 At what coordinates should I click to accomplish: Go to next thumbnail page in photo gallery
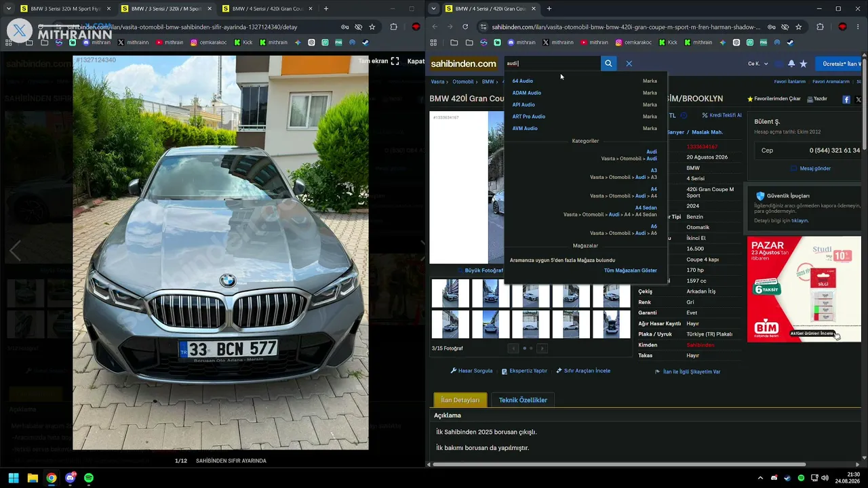(542, 348)
